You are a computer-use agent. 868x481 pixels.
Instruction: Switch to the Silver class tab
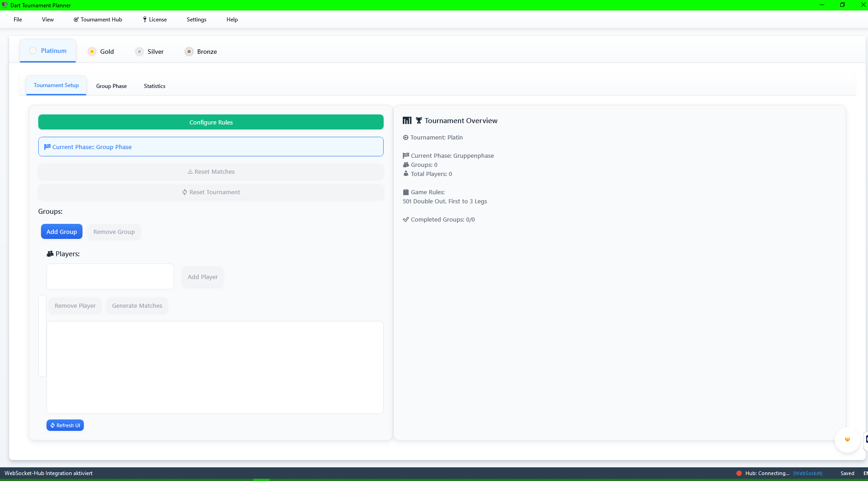coord(149,52)
